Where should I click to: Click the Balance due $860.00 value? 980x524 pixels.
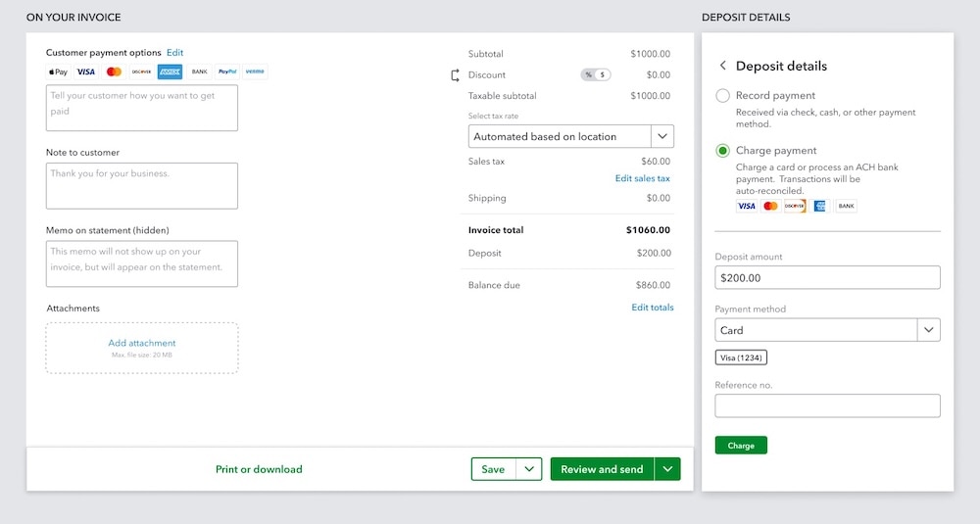(653, 285)
